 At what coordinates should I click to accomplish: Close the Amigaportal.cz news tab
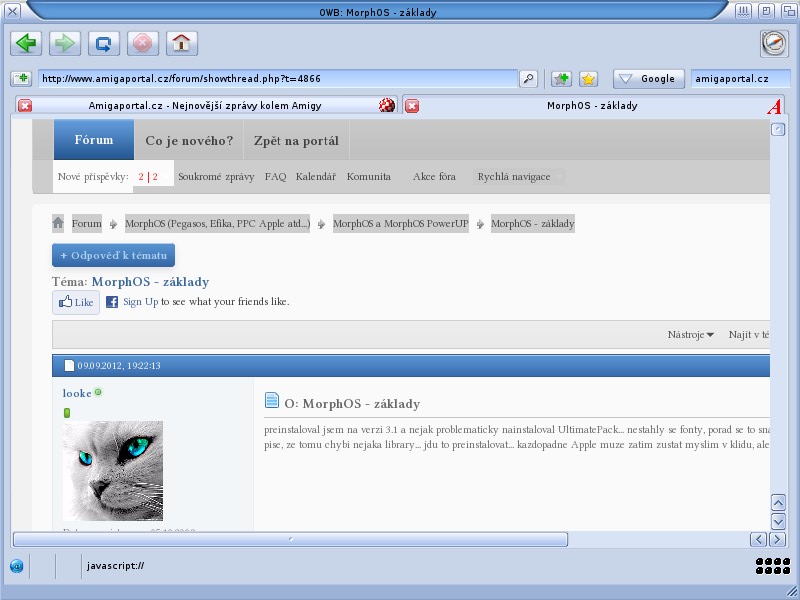pos(25,106)
